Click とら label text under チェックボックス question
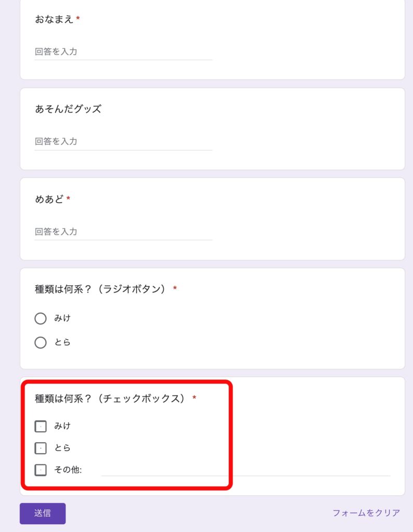This screenshot has width=413, height=532. 62,448
